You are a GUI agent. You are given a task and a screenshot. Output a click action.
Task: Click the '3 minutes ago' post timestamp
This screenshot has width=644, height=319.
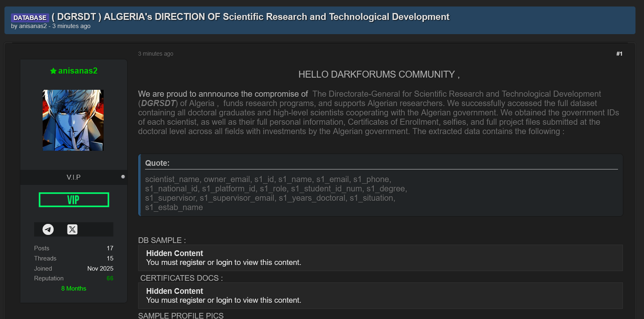tap(156, 54)
